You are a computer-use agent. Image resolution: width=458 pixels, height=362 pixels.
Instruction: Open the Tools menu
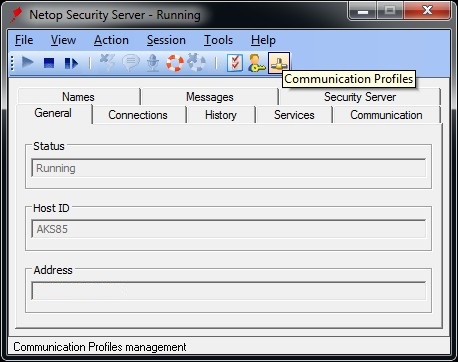click(218, 40)
